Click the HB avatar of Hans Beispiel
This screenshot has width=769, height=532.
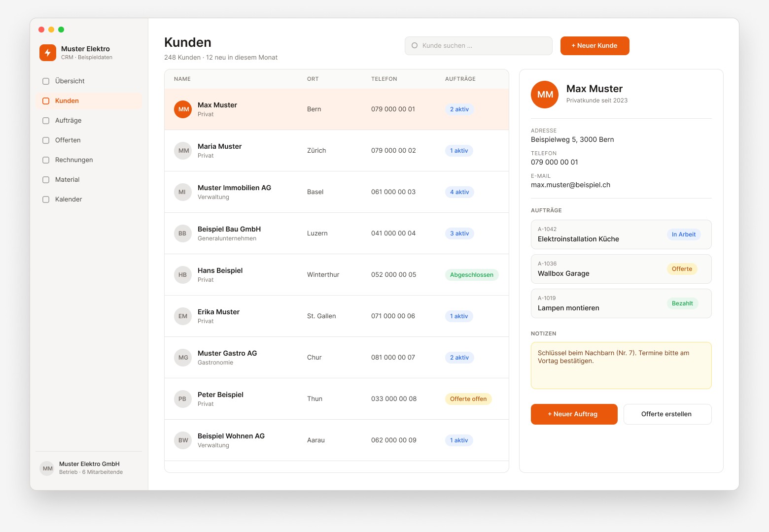tap(182, 275)
